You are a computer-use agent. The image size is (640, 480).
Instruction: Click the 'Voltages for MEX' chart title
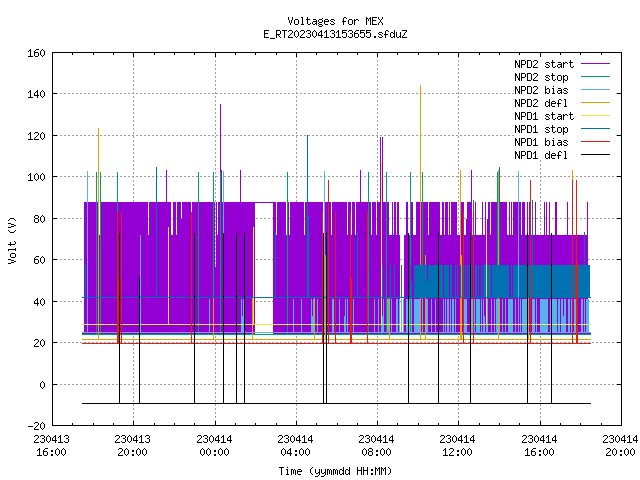[x=335, y=21]
